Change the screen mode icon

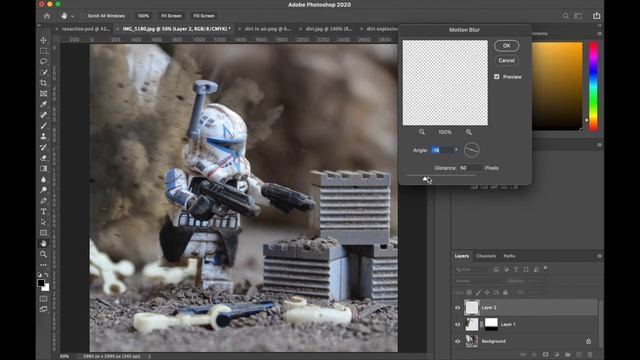click(43, 309)
